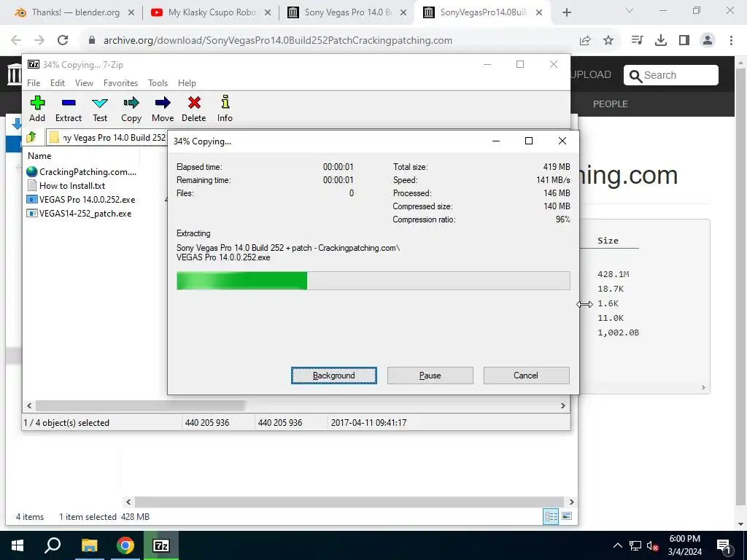Open Chrome profile avatar

[708, 41]
